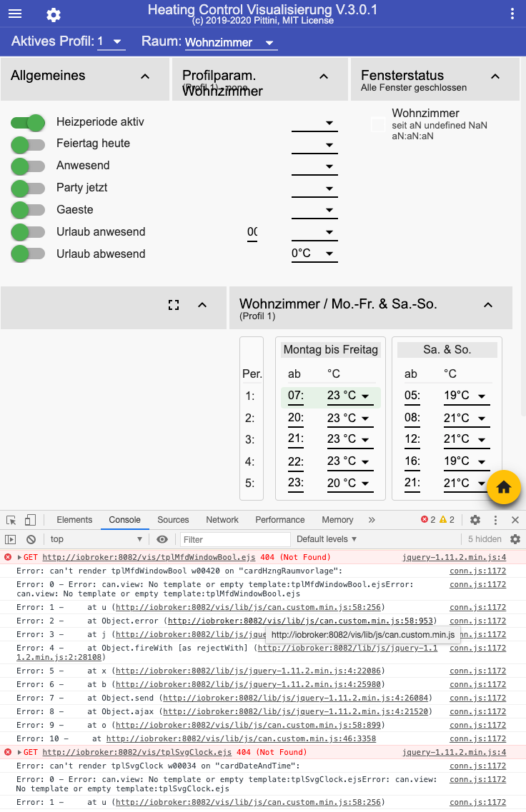Collapse the Allgemeines card
The width and height of the screenshot is (526, 812).
click(x=145, y=76)
